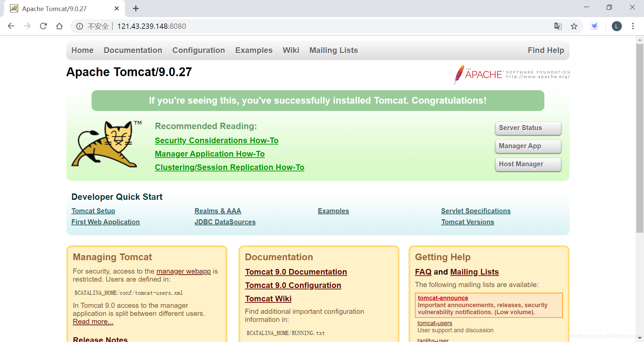Screen dimensions: 644x342
Task: Open First Web Application link
Action: pyautogui.click(x=106, y=222)
